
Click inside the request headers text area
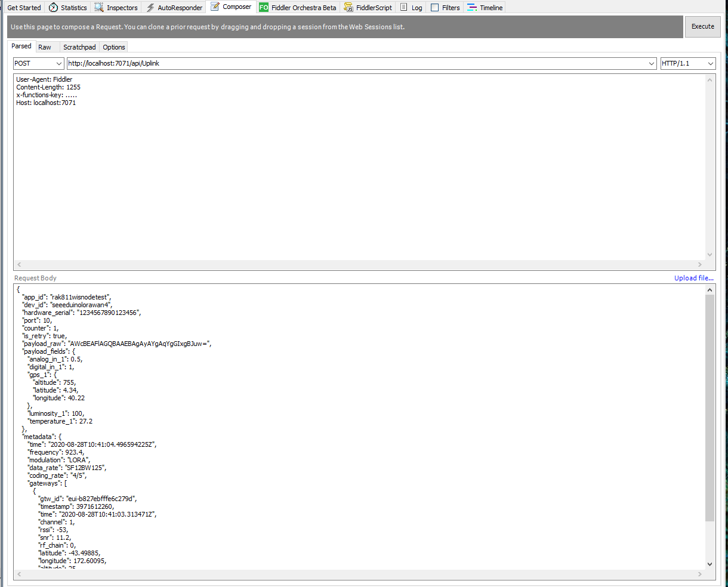[358, 179]
